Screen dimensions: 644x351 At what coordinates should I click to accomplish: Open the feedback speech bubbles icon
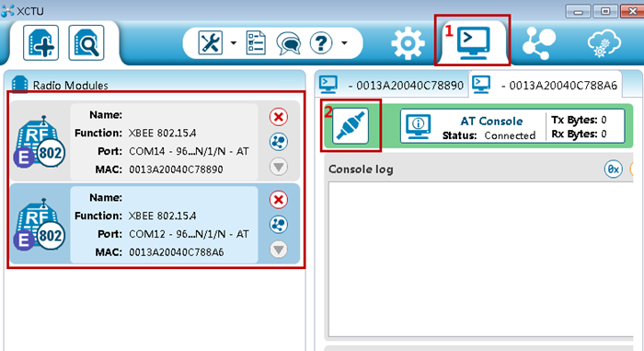click(288, 43)
